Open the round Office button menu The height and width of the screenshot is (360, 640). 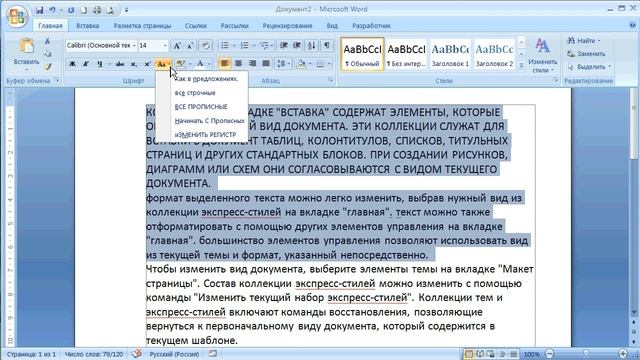click(x=17, y=16)
